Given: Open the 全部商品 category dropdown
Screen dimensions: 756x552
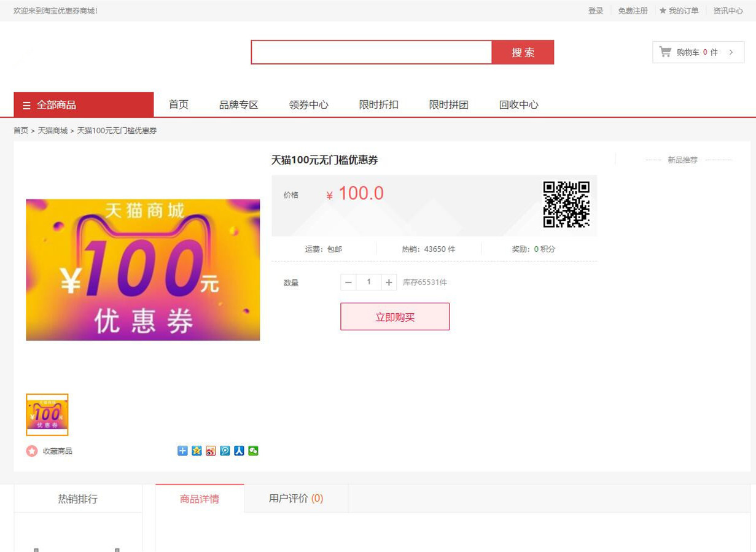Looking at the screenshot, I should (x=84, y=104).
